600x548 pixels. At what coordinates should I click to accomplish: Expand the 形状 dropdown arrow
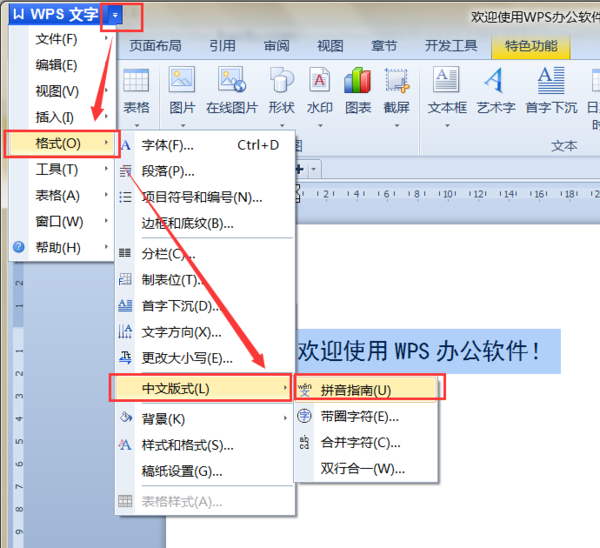click(282, 126)
